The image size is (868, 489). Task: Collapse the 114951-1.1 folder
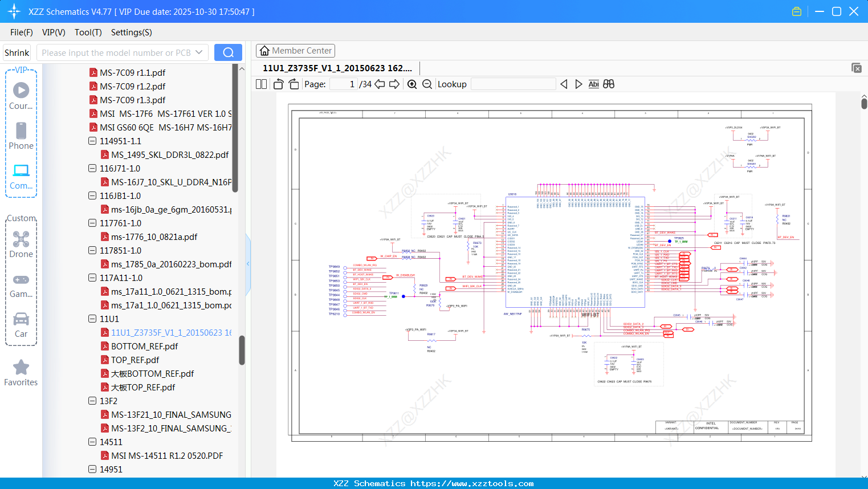point(92,141)
